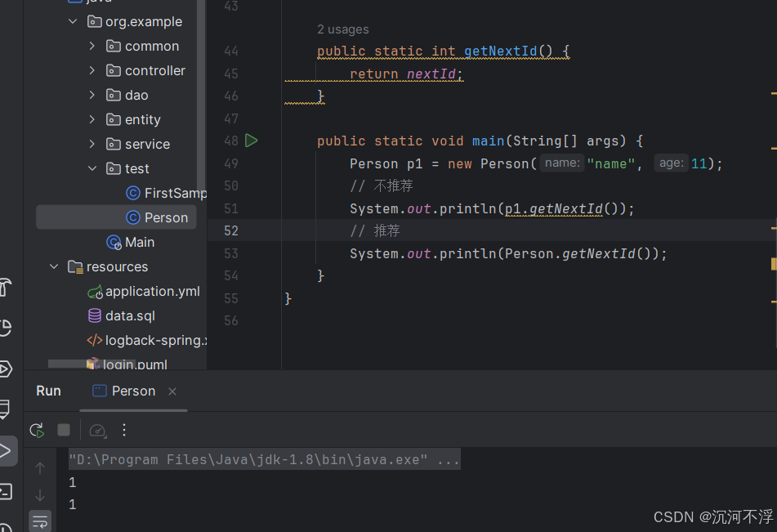Click the main method name

click(488, 141)
